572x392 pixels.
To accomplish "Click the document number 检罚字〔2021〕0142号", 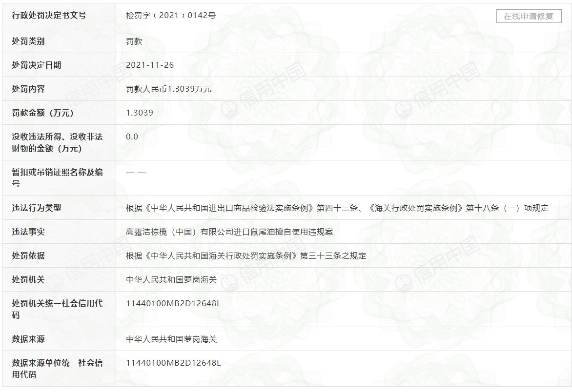I will coord(170,16).
